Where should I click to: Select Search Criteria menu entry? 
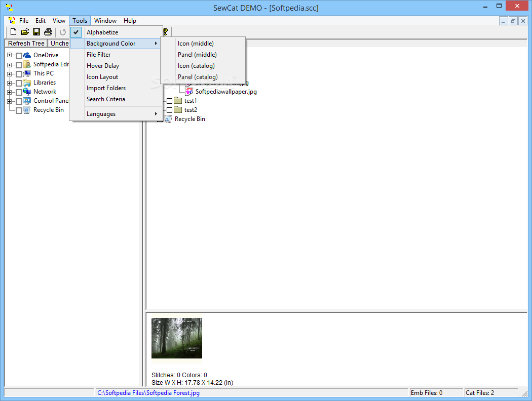point(116,99)
